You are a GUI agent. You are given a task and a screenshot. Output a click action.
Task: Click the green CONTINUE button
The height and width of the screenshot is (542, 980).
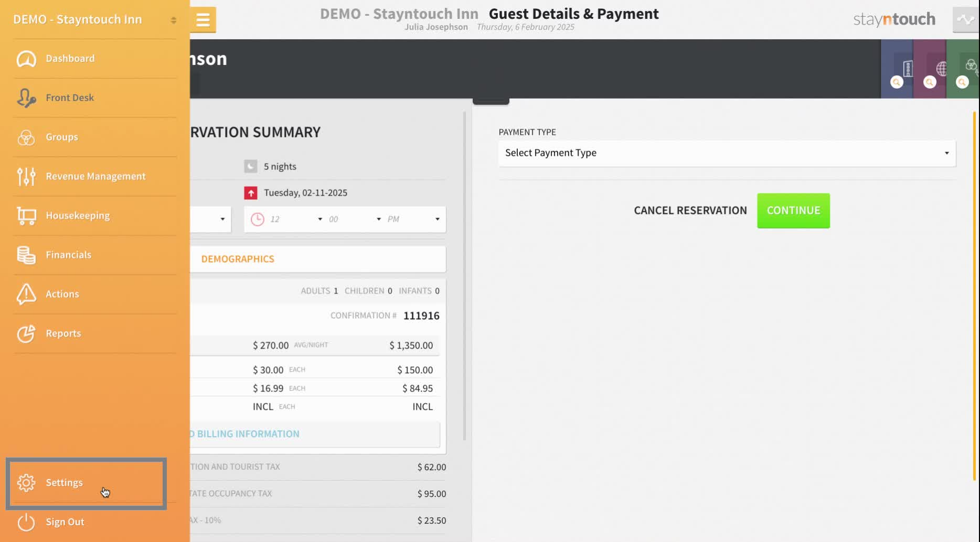point(793,211)
